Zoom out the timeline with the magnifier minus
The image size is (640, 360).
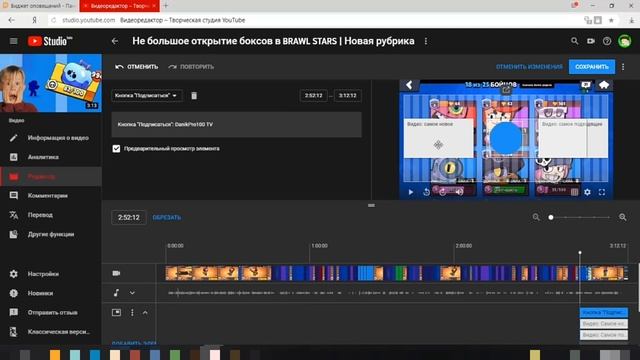pos(536,218)
